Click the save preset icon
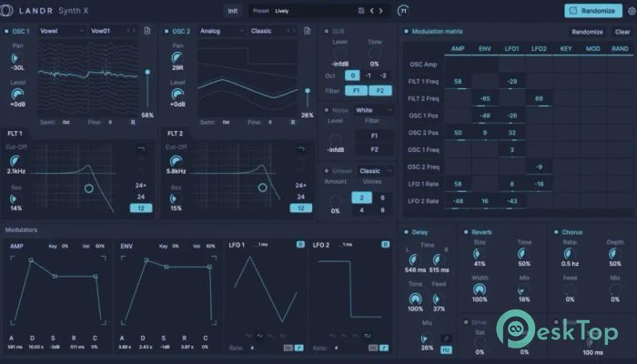This screenshot has width=637, height=364. click(x=361, y=11)
